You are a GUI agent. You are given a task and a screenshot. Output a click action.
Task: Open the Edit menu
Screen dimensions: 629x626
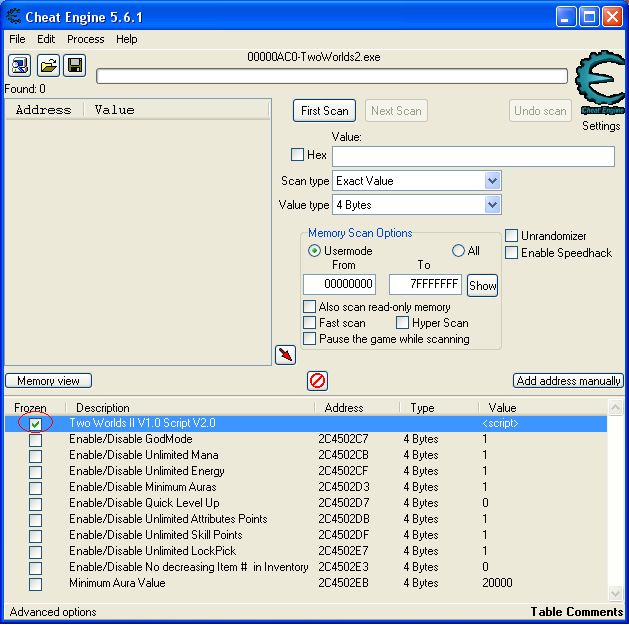pyautogui.click(x=46, y=39)
